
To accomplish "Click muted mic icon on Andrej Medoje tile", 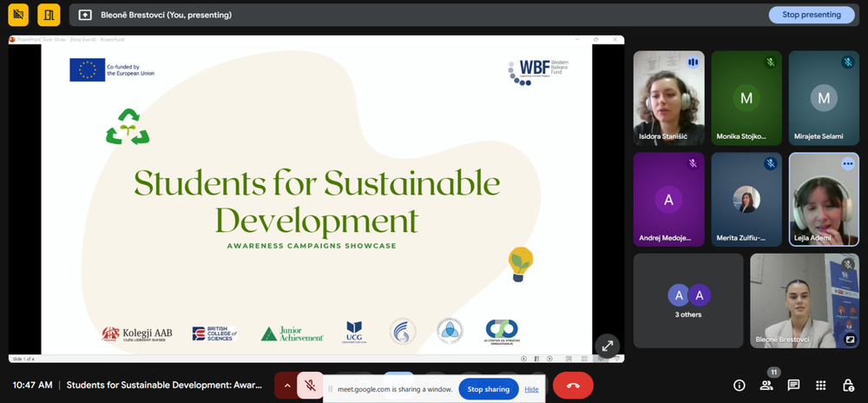I will tap(692, 163).
